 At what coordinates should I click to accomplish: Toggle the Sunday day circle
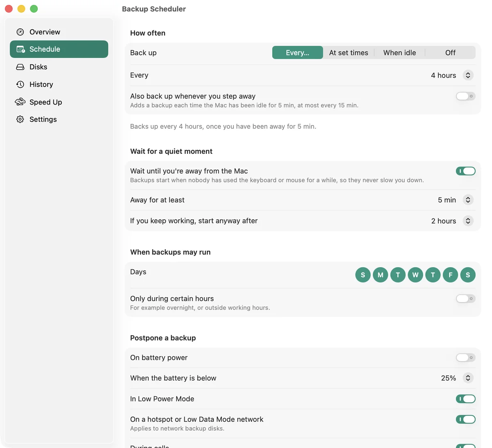point(363,275)
